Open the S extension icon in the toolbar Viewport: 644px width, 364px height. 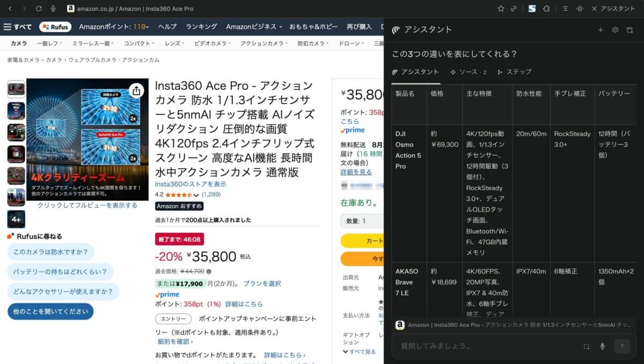click(x=532, y=9)
